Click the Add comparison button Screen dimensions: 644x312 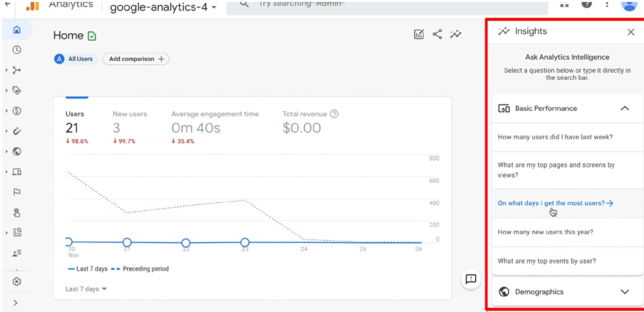[x=136, y=59]
